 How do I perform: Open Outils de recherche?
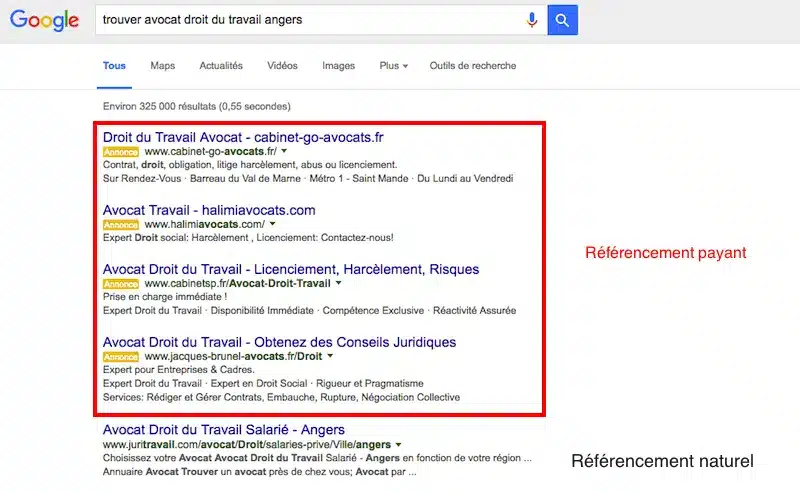[472, 66]
